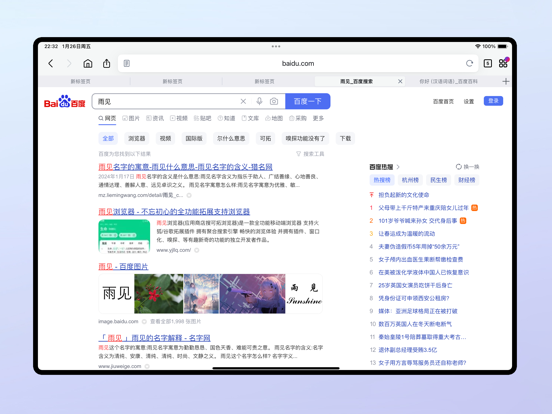
Task: Open image search camera icon
Action: [x=274, y=101]
